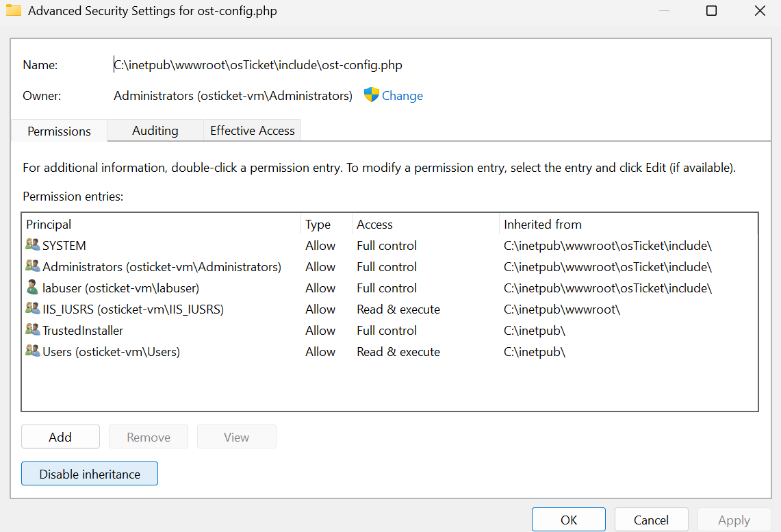
Task: Click Disable inheritance button
Action: (90, 474)
